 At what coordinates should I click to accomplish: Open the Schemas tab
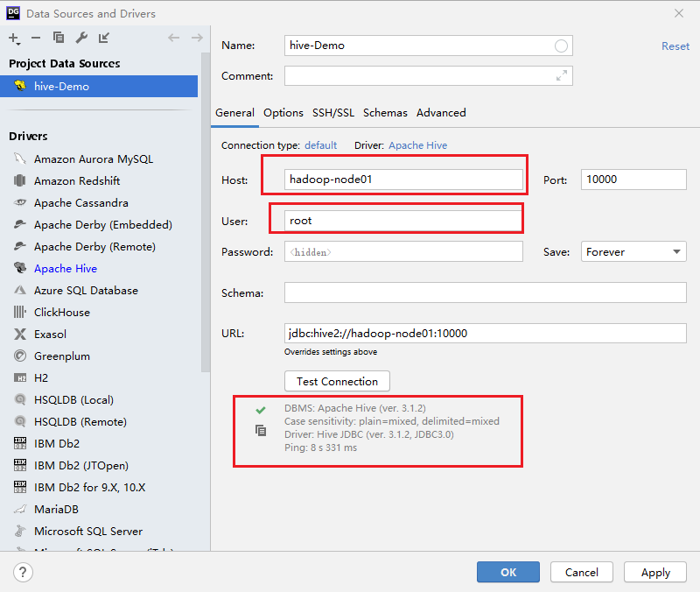[385, 113]
